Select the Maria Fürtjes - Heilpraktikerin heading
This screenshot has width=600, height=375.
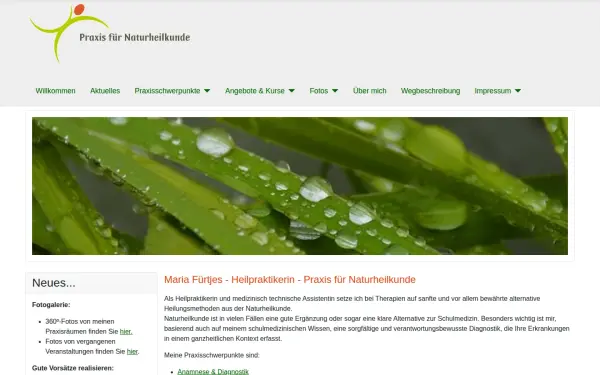(290, 279)
